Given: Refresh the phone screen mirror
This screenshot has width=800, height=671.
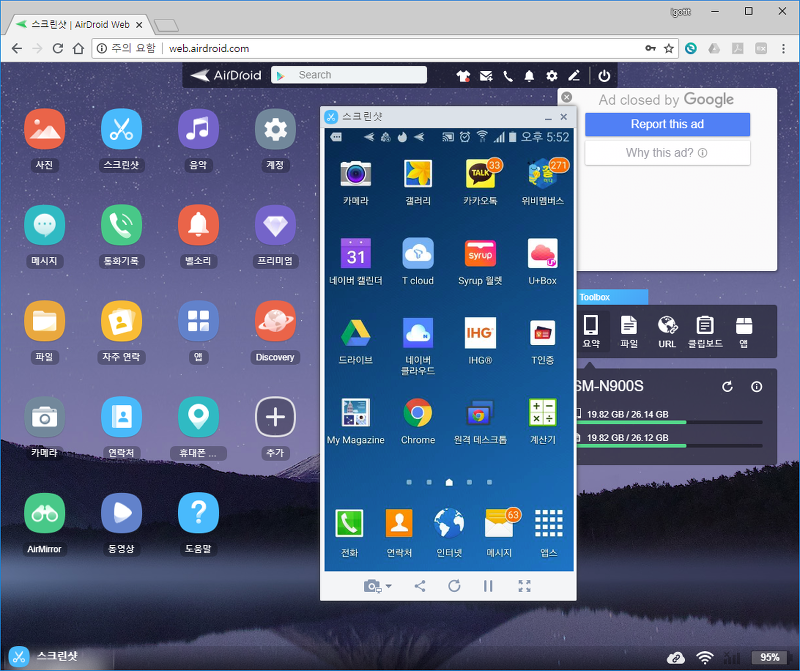Looking at the screenshot, I should click(x=454, y=586).
